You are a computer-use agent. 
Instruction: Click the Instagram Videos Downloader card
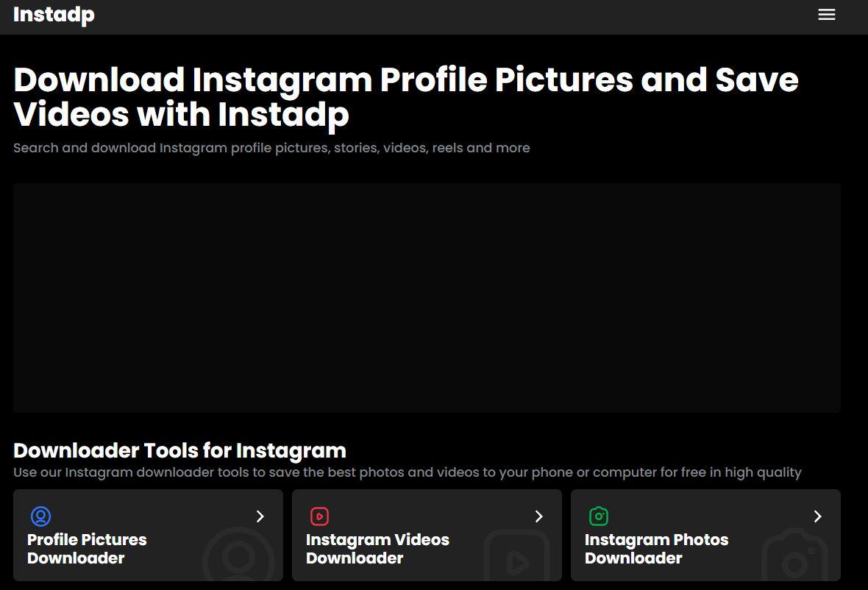pos(427,535)
